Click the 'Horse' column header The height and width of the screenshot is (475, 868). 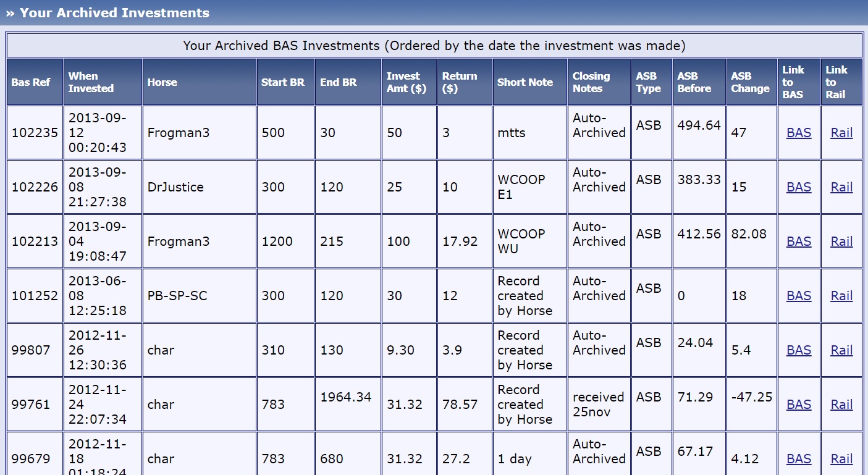162,82
